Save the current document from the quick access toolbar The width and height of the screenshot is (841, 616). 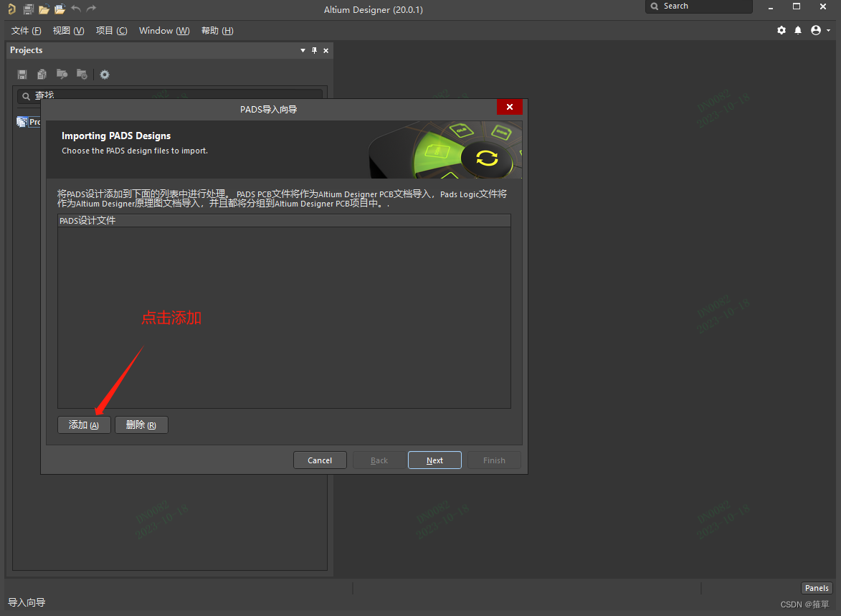pyautogui.click(x=28, y=9)
